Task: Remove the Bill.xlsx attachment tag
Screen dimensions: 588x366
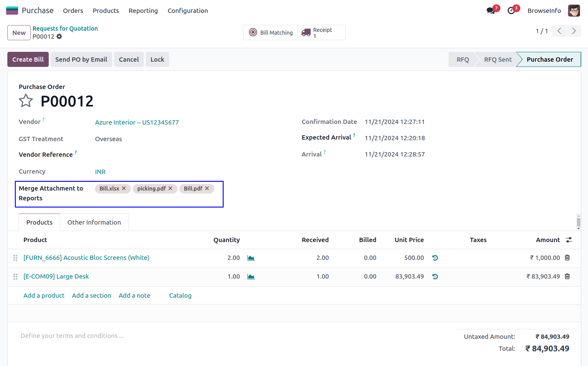Action: 124,188
